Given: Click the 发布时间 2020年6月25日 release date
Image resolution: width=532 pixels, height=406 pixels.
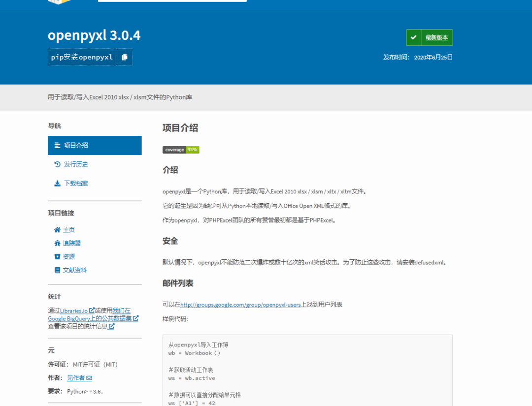Looking at the screenshot, I should click(x=418, y=57).
